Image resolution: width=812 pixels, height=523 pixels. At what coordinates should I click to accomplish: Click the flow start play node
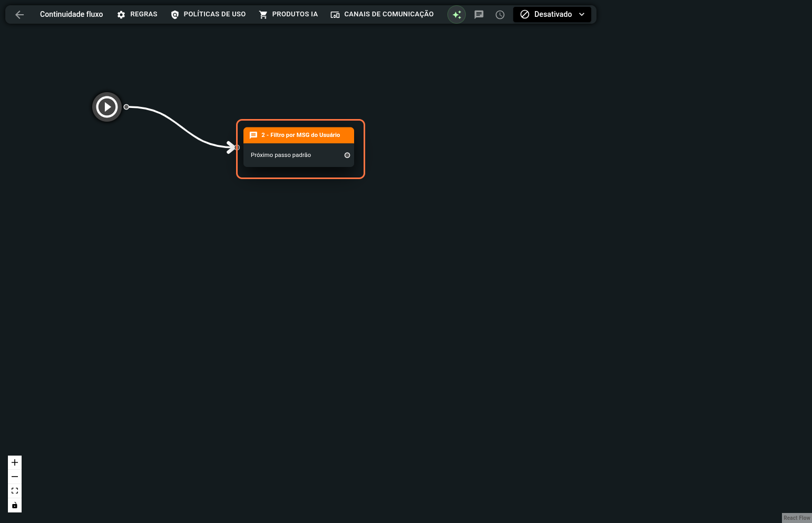[107, 107]
